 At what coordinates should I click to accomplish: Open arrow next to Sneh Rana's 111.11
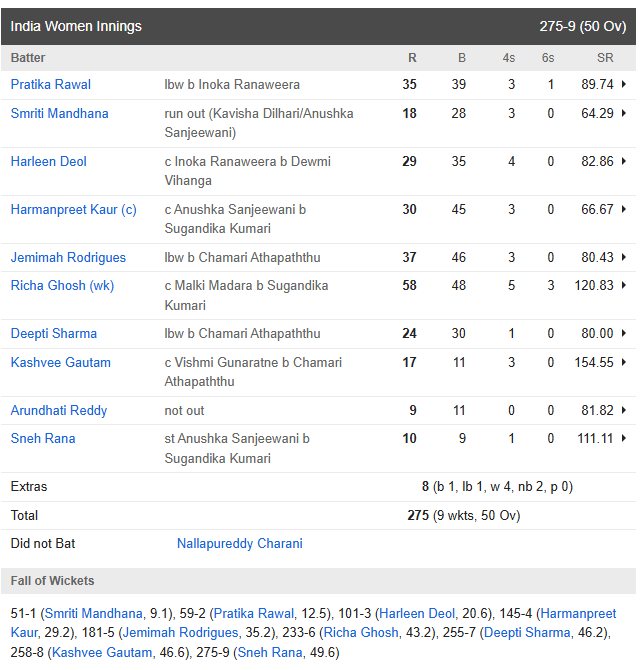(624, 438)
